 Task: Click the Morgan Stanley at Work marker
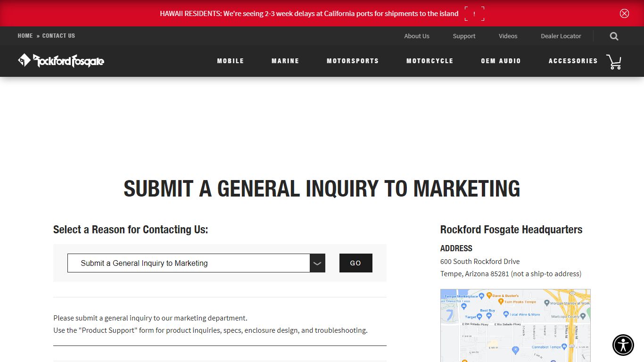pyautogui.click(x=547, y=303)
